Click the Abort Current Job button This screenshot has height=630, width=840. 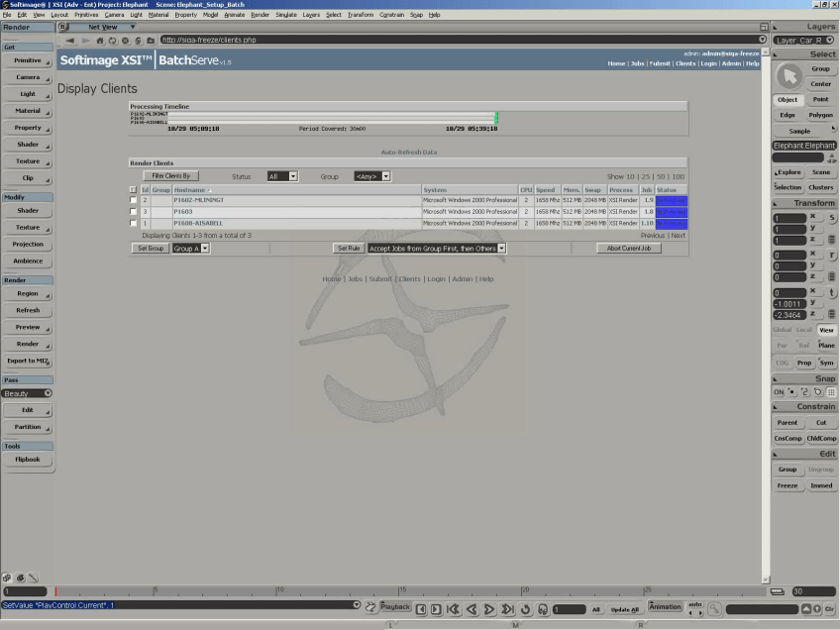tap(628, 249)
